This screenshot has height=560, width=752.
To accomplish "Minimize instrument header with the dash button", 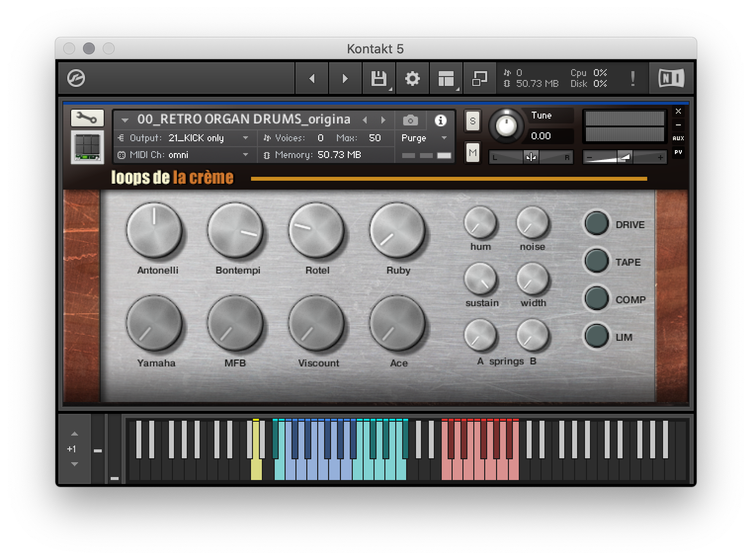I will pyautogui.click(x=678, y=125).
